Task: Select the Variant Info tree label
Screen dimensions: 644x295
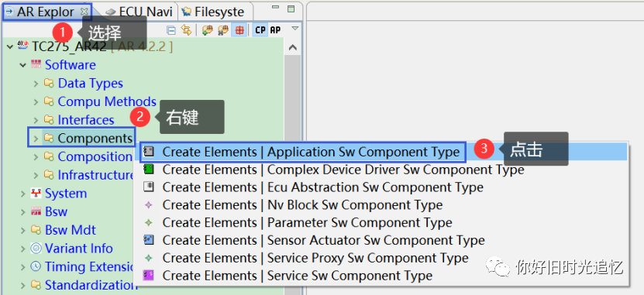Action: point(79,249)
